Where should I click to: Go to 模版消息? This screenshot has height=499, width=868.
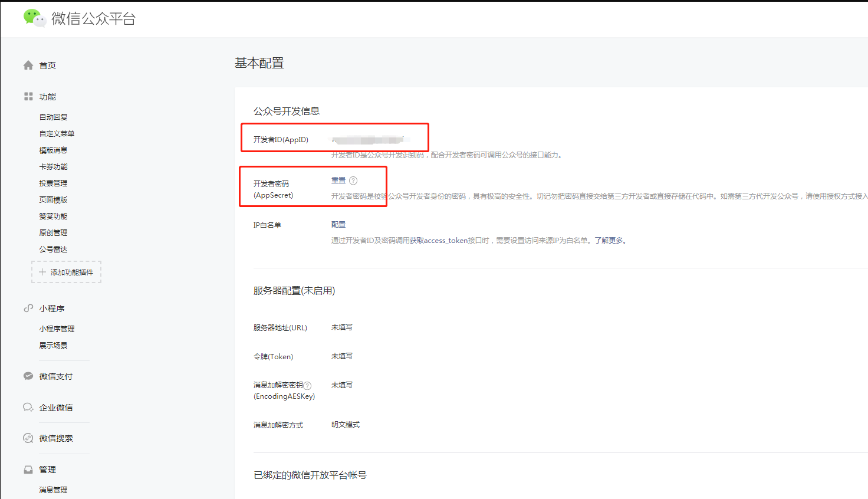pyautogui.click(x=54, y=150)
